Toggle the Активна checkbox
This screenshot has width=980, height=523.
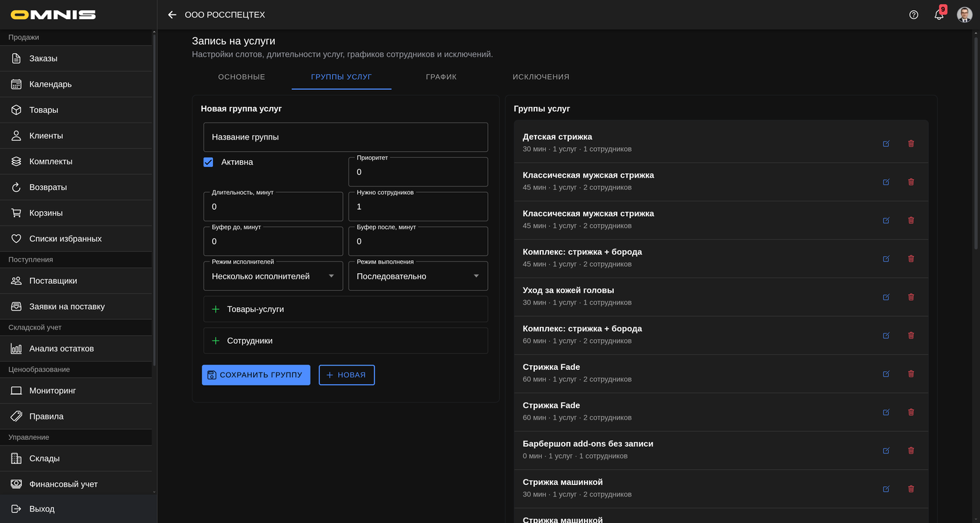[x=208, y=162]
